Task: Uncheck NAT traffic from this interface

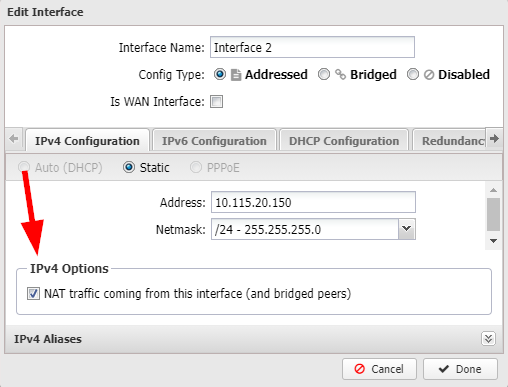Action: click(x=33, y=294)
